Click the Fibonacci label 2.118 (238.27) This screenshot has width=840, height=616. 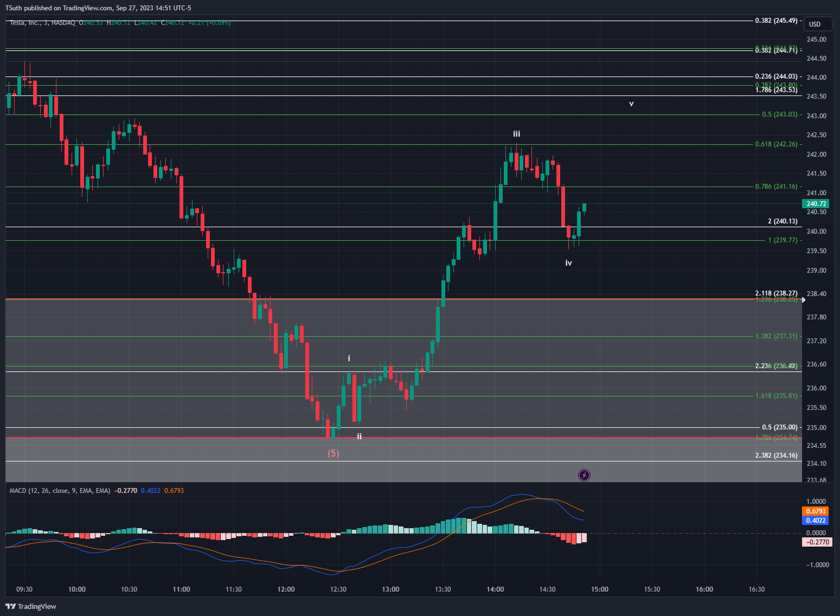tap(776, 293)
